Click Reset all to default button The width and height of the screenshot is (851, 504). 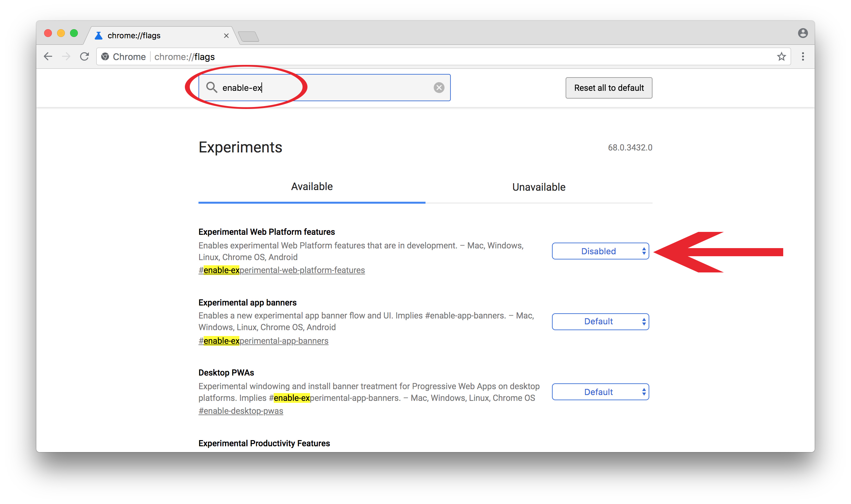(608, 88)
